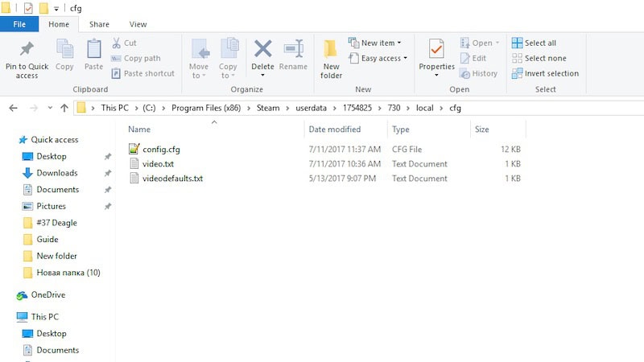Go up one folder level
The height and width of the screenshot is (362, 644).
(x=64, y=108)
